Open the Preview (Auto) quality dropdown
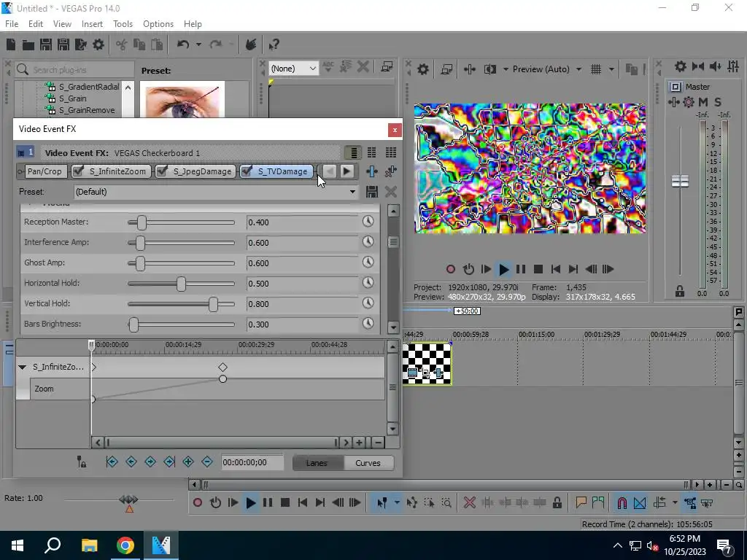 click(578, 69)
